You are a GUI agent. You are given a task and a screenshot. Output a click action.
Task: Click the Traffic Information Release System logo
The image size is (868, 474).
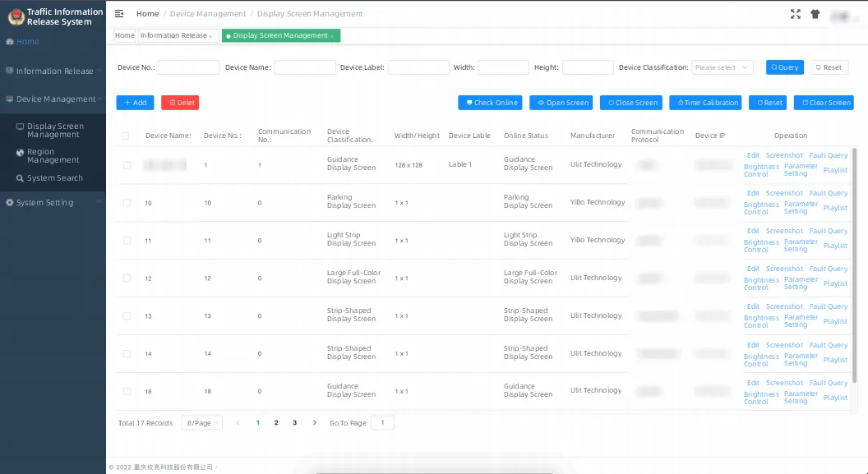pos(16,16)
